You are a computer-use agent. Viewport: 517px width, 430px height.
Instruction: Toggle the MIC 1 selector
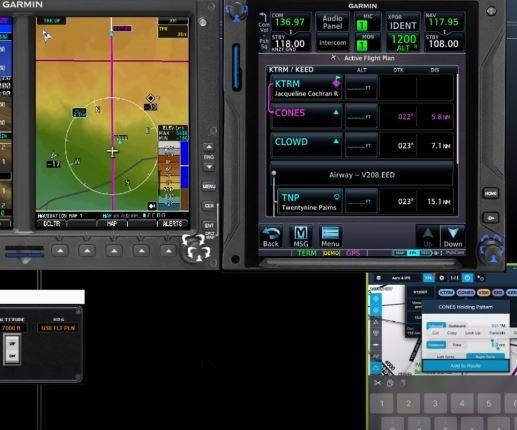click(362, 25)
